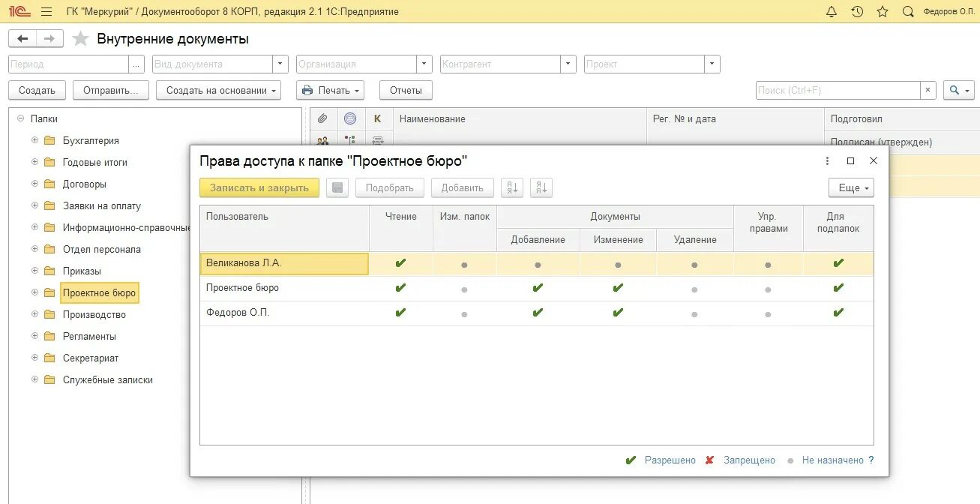Click in the Поиск (Ctrl+F) field

[838, 90]
